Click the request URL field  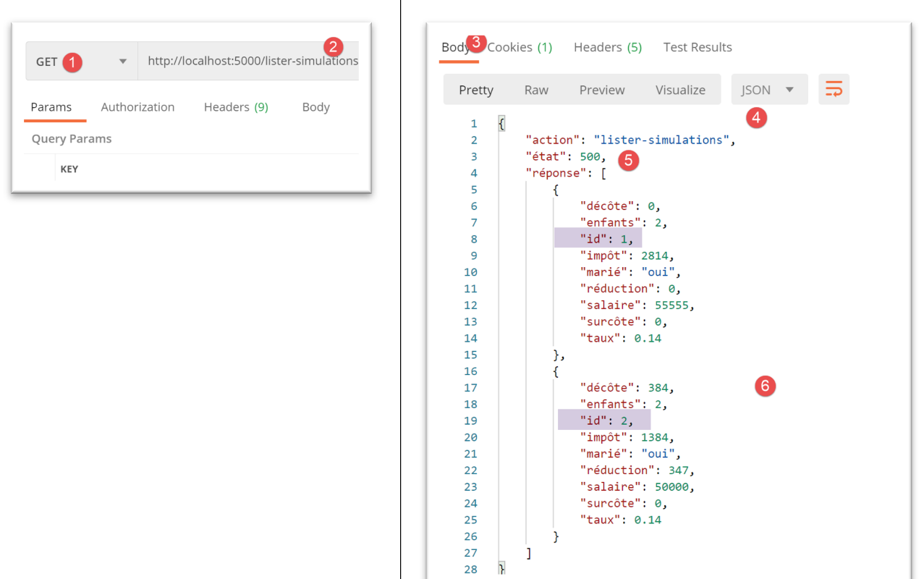click(x=250, y=62)
